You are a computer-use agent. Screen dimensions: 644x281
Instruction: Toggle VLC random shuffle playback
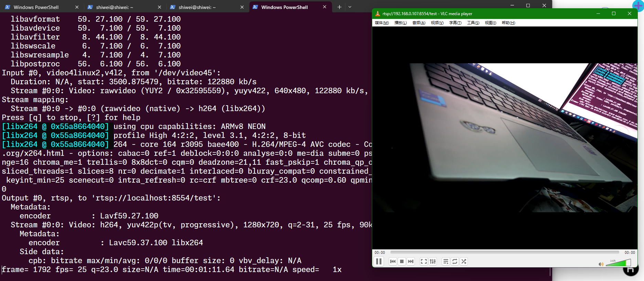click(464, 261)
